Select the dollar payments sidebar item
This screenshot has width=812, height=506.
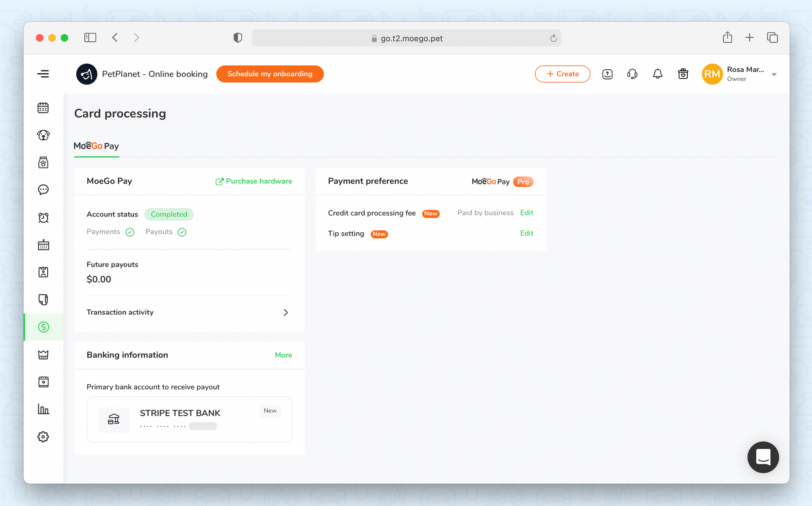tap(43, 327)
